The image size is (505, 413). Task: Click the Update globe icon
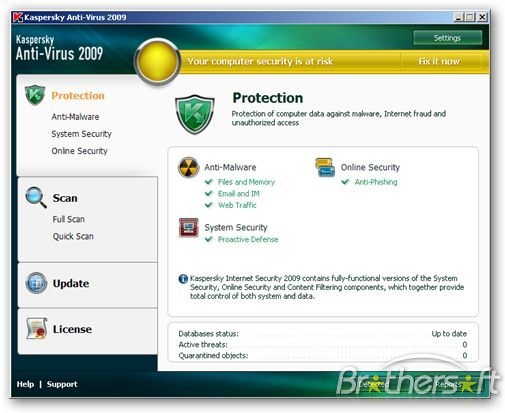(x=36, y=283)
